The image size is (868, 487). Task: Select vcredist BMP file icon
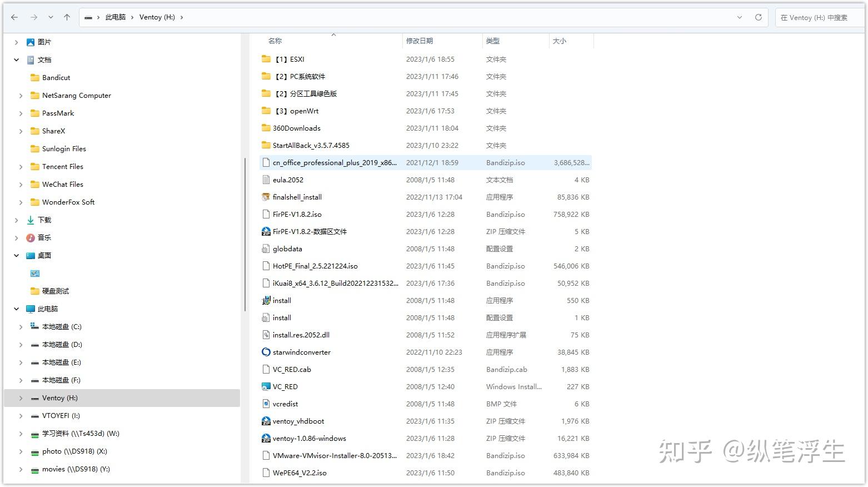click(266, 404)
